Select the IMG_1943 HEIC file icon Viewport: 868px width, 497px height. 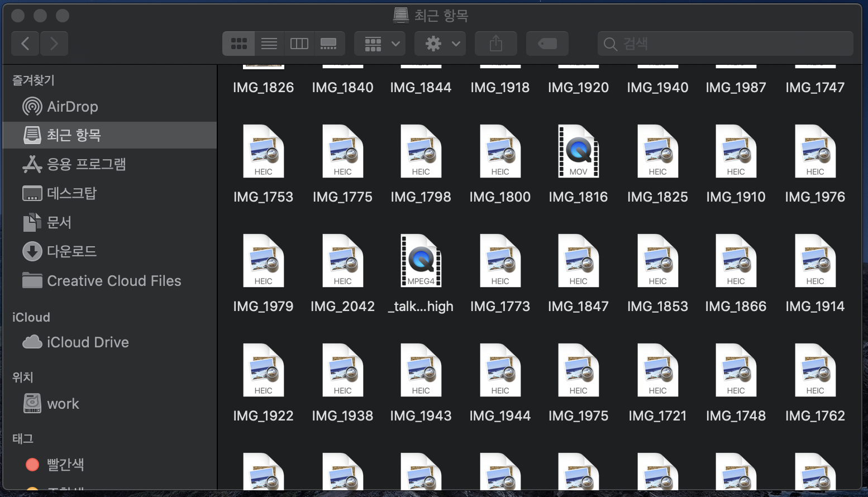tap(421, 370)
